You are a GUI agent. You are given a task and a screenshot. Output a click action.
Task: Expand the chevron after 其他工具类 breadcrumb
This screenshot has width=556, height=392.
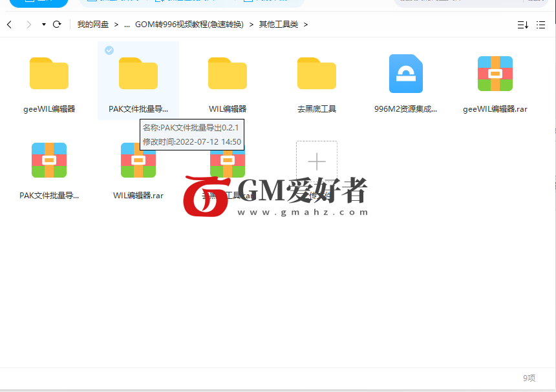(306, 25)
